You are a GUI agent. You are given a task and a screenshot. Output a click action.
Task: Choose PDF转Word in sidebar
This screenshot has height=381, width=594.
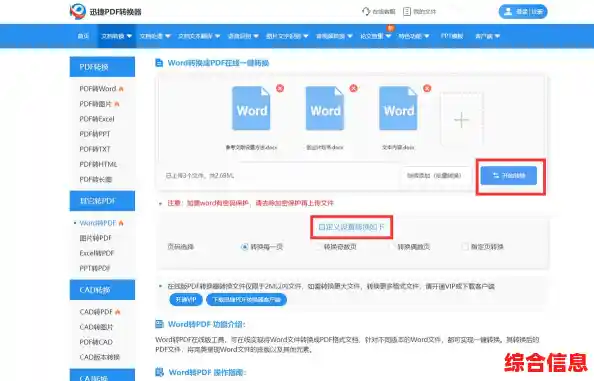(x=98, y=89)
